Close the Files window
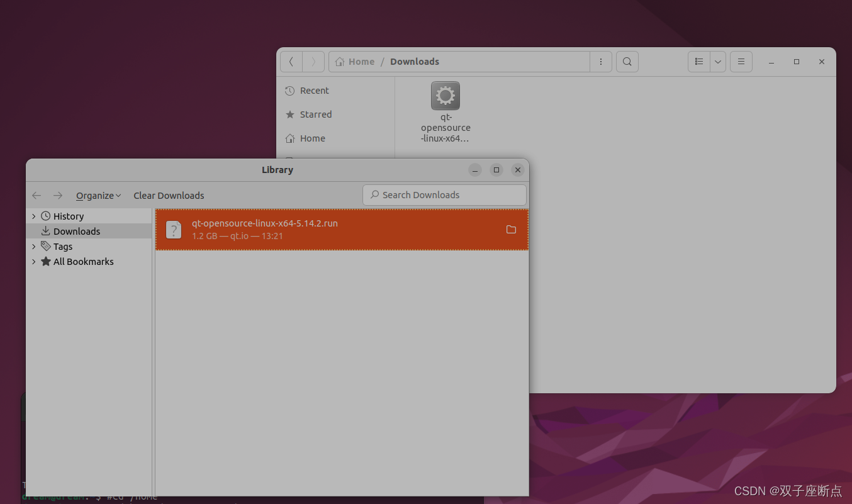This screenshot has height=504, width=852. click(822, 62)
